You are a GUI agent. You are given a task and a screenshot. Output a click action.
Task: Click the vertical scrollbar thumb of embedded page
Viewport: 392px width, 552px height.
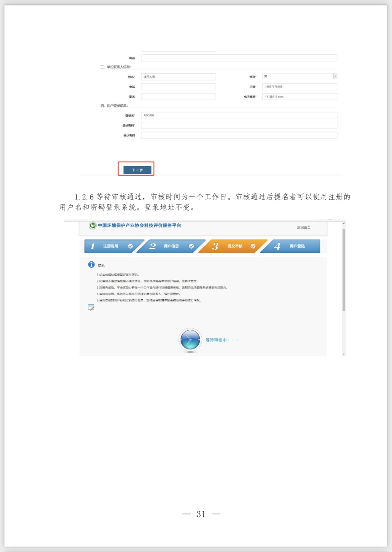[x=344, y=270]
